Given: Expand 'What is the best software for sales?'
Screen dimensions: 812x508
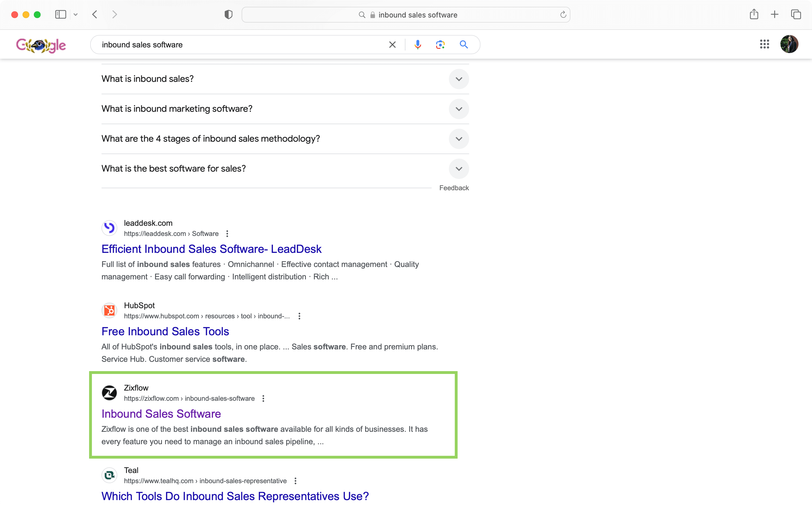Looking at the screenshot, I should click(285, 169).
